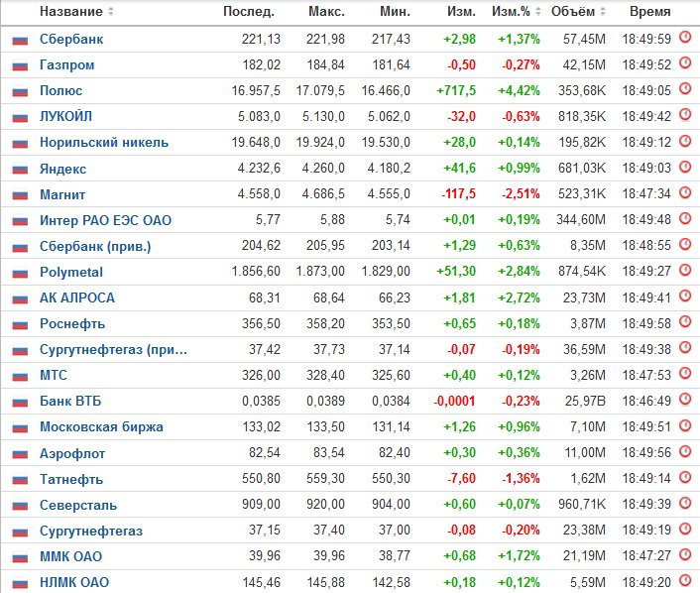Open the Роснефть stock link
The height and width of the screenshot is (593, 700).
tap(72, 323)
